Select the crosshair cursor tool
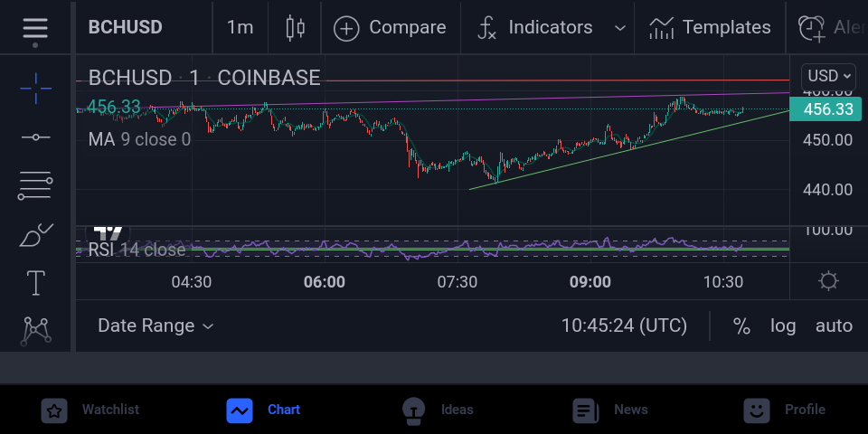 click(x=36, y=89)
